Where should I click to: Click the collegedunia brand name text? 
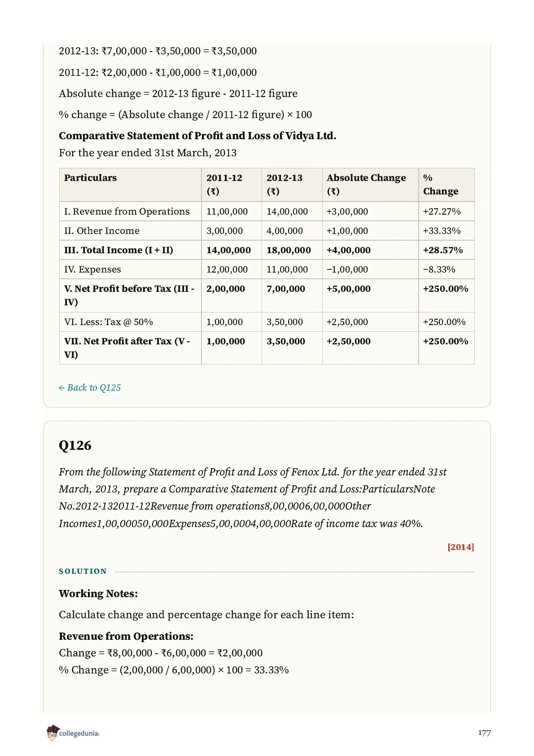[x=79, y=734]
